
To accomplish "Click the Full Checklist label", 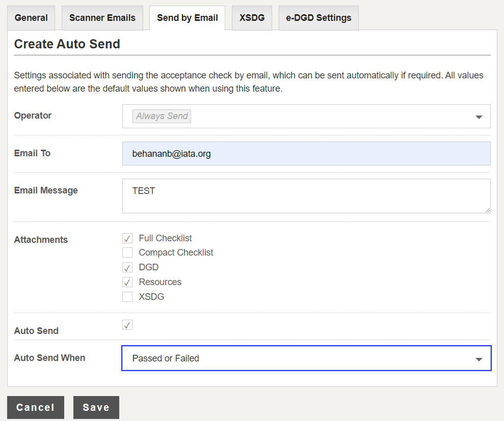I will tap(165, 238).
